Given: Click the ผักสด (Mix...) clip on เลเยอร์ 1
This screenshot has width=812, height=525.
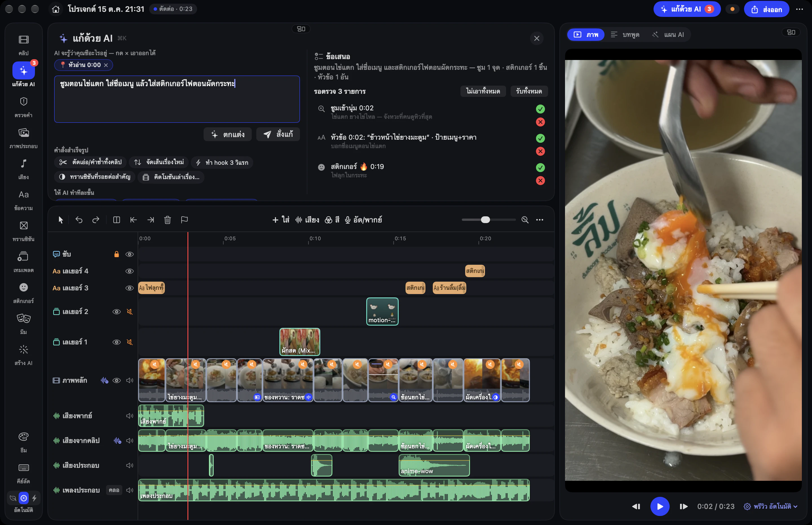Looking at the screenshot, I should pos(299,342).
